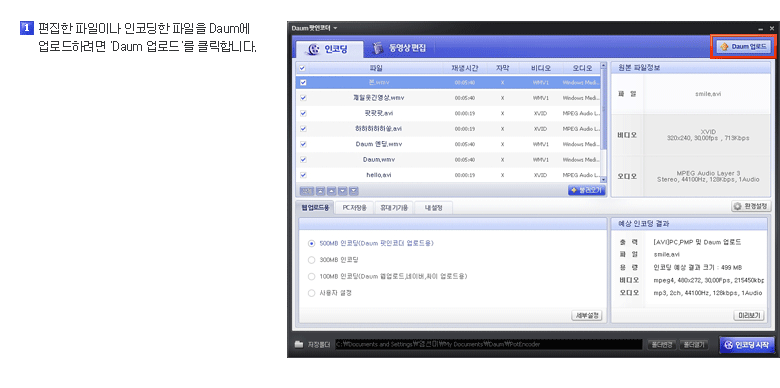
Task: Select the 팟팟팟.avi file name
Action: [379, 113]
